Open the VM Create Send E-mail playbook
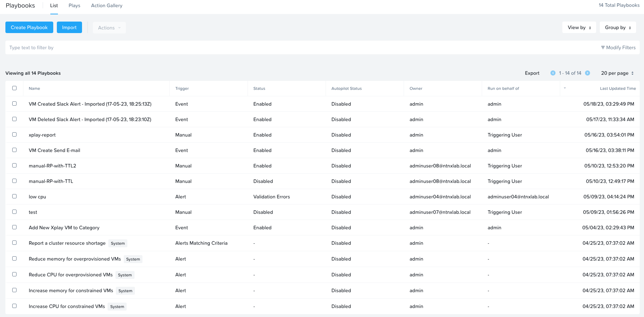This screenshot has height=317, width=644. (54, 150)
